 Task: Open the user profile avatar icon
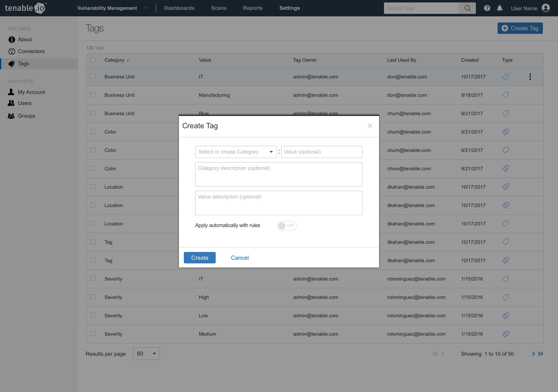[546, 8]
